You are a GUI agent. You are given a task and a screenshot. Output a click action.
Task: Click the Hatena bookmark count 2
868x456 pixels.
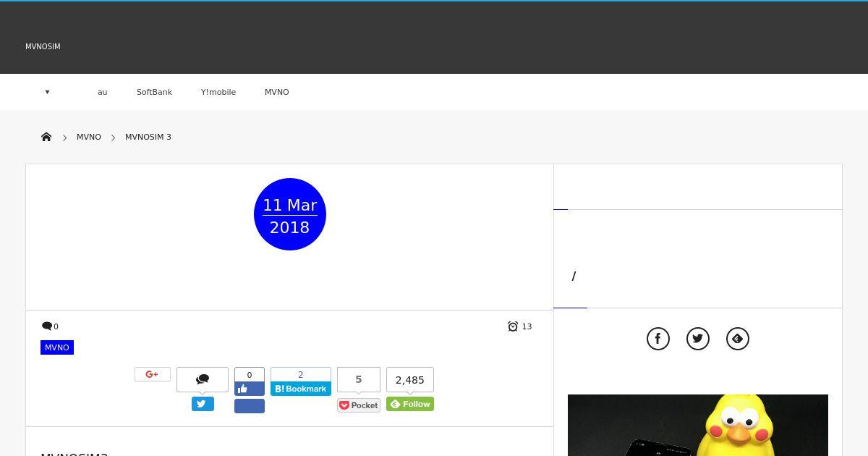point(301,375)
